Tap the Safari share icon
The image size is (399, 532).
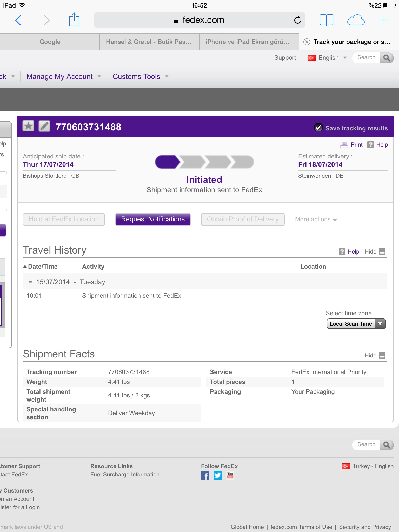pyautogui.click(x=74, y=20)
